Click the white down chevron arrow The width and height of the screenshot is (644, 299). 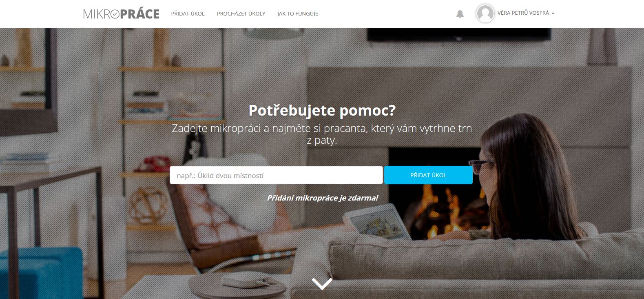coord(322,283)
